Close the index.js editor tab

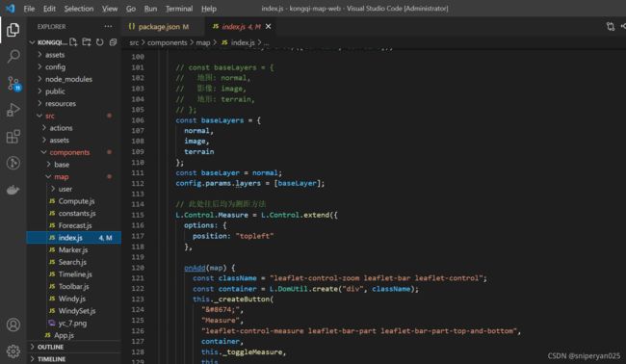(x=269, y=26)
